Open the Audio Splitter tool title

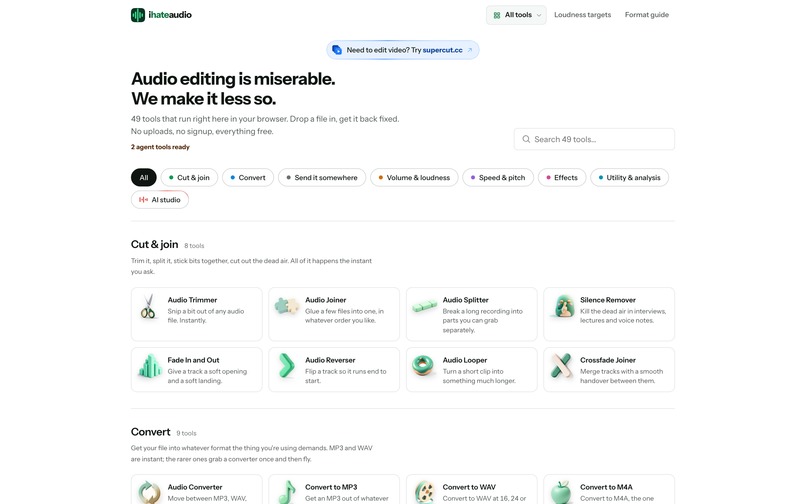465,300
